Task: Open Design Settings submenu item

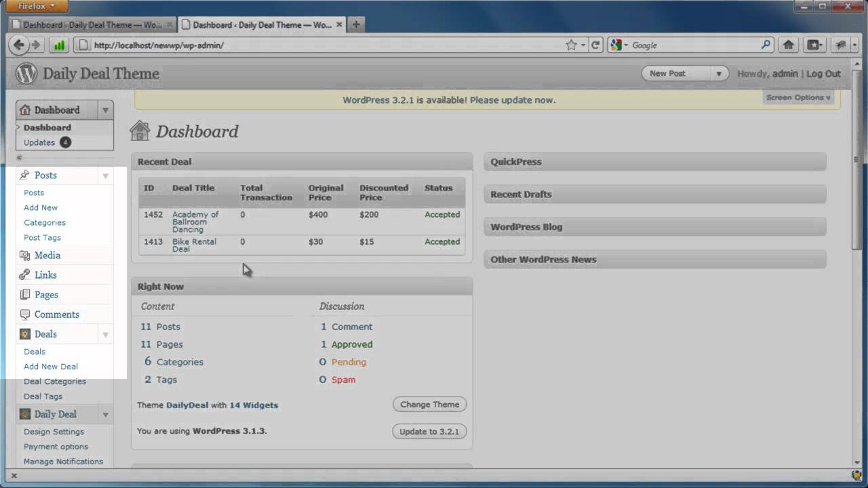Action: point(54,432)
